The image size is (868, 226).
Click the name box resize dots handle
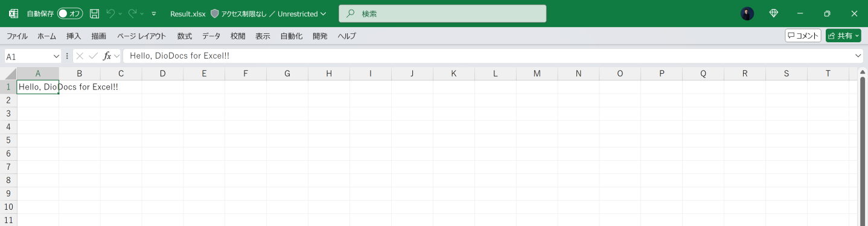67,56
